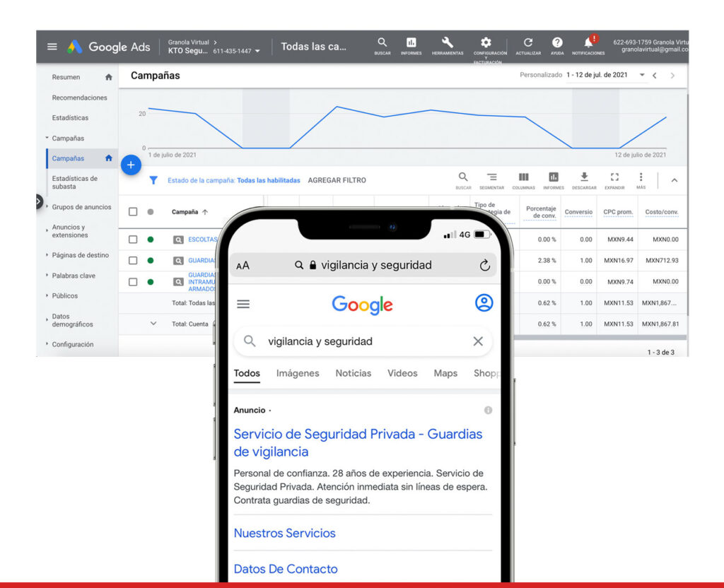Screen dimensions: 724x588
Task: Check the third campaign row checkbox
Action: click(x=133, y=282)
